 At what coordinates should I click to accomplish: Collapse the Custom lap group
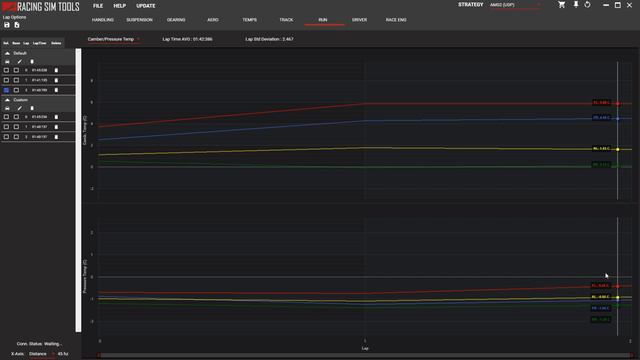click(7, 100)
